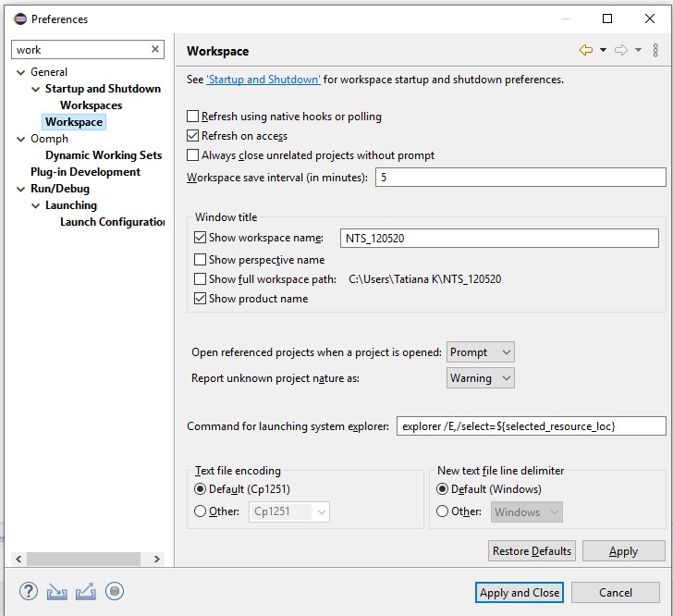Select Workspaces in the preference tree
The height and width of the screenshot is (616, 673).
click(x=91, y=105)
